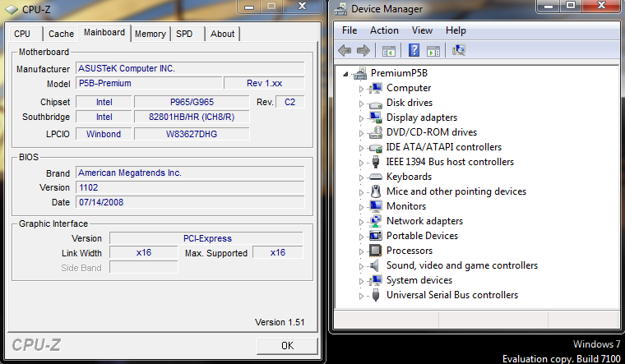Expand the Display adapters node
The width and height of the screenshot is (625, 364).
click(x=361, y=118)
